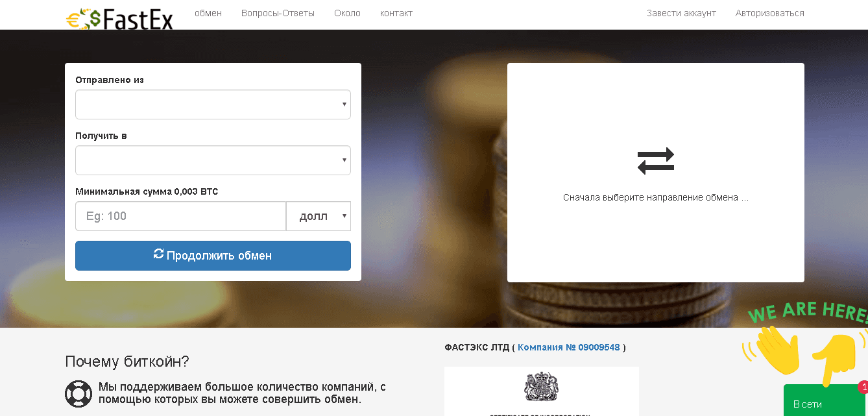Click the lifebuoy support icon
Viewport: 868px width, 416px height.
tap(78, 393)
